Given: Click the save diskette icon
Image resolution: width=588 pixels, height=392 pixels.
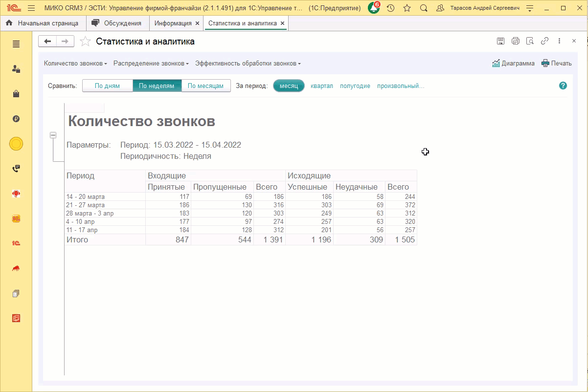Looking at the screenshot, I should tap(500, 41).
